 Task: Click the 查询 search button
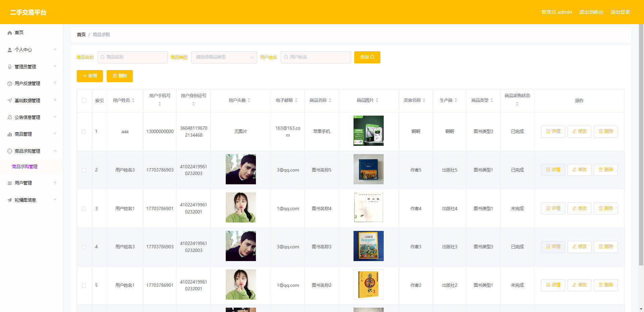click(367, 57)
